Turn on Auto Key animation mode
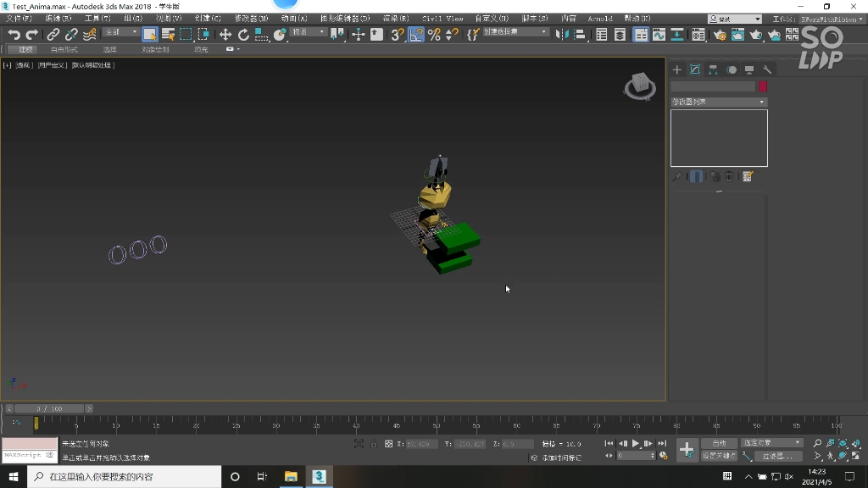 (718, 442)
